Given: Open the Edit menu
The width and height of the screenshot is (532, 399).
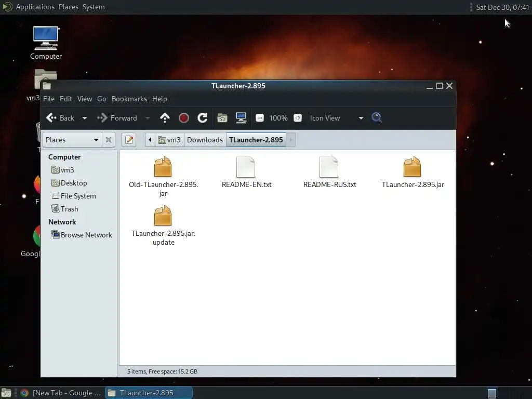Looking at the screenshot, I should (66, 99).
